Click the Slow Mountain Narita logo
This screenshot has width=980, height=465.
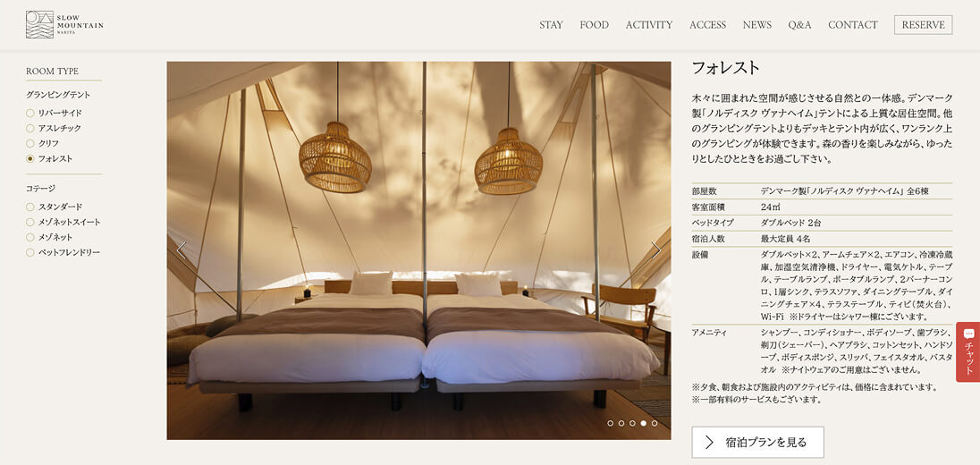[65, 24]
